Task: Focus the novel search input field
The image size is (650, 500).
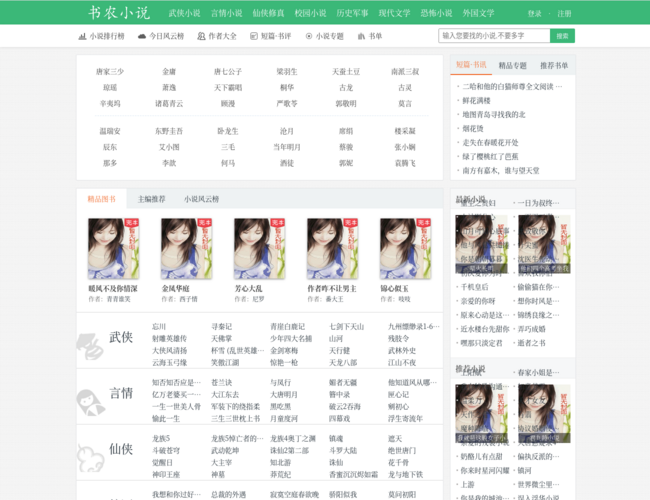Action: click(x=494, y=36)
